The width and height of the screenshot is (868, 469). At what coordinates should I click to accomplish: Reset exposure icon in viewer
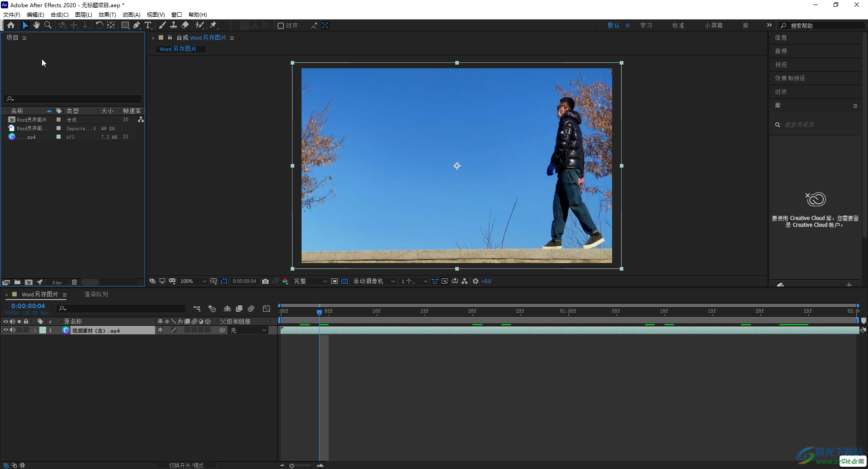[476, 281]
